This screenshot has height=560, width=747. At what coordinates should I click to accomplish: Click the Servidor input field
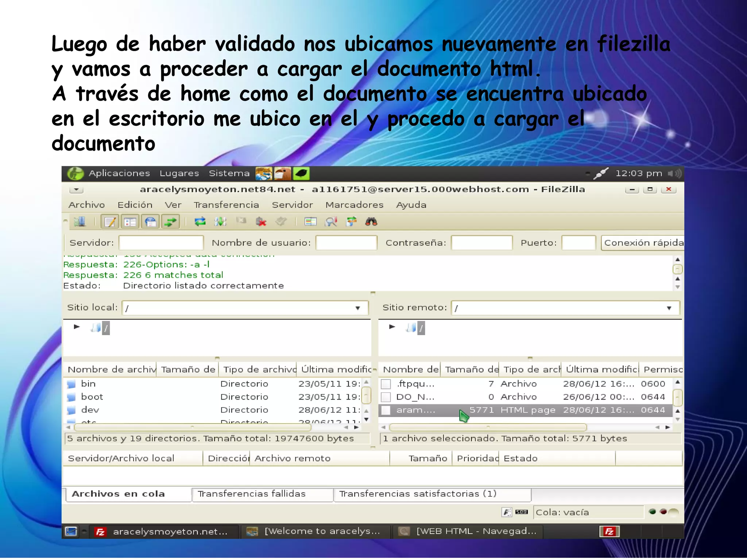point(161,243)
